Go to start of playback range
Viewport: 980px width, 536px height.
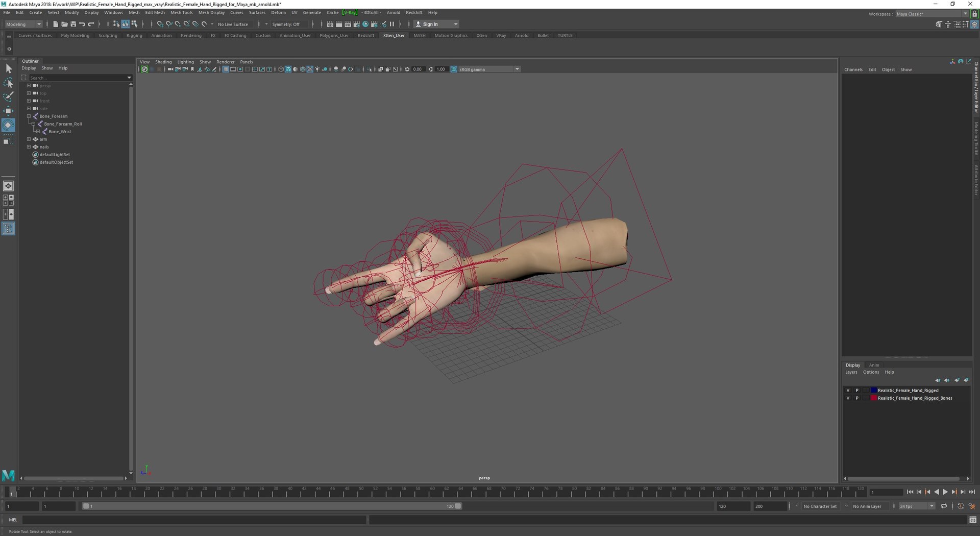click(x=910, y=492)
